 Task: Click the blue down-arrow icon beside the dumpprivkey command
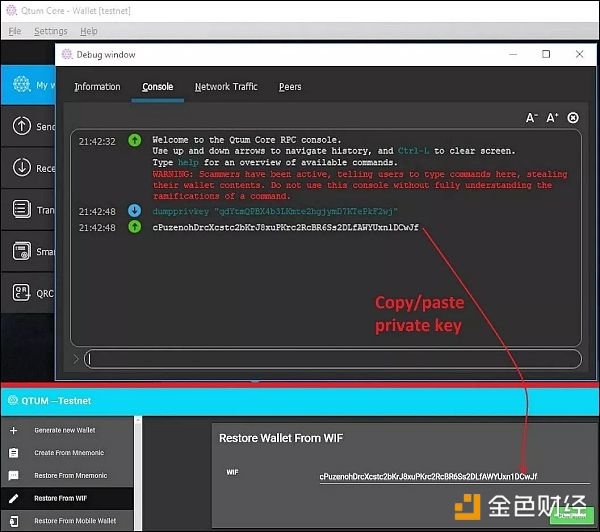pyautogui.click(x=134, y=211)
